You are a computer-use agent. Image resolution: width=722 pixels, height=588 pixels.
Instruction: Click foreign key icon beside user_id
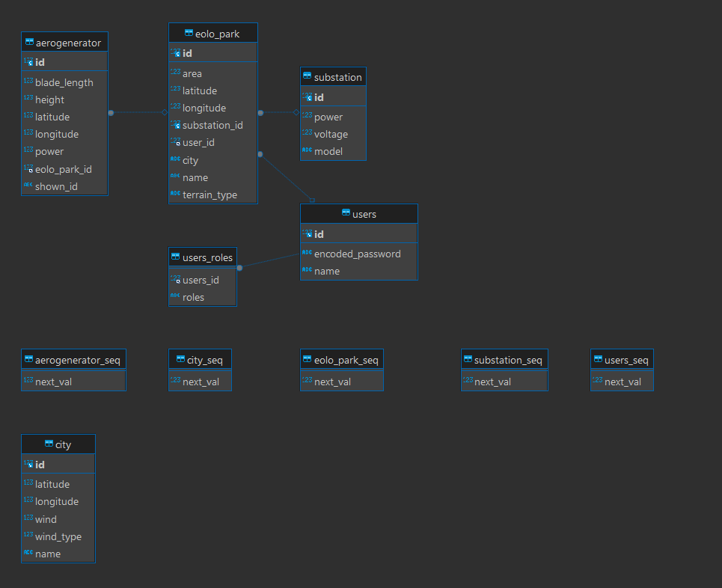[175, 142]
